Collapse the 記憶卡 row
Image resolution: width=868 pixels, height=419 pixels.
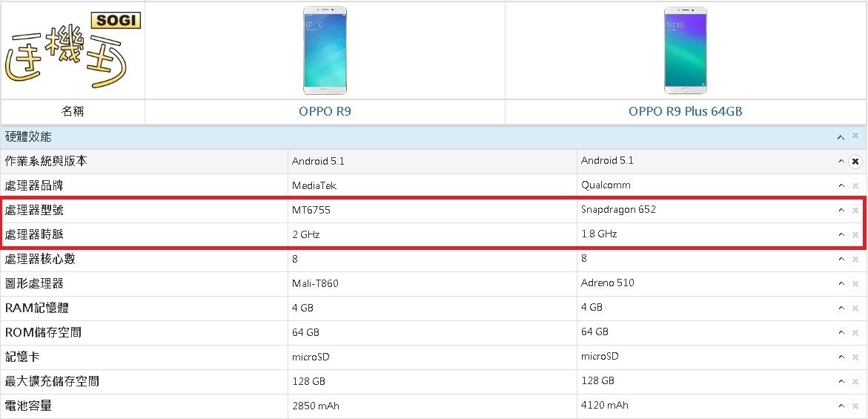pos(841,357)
